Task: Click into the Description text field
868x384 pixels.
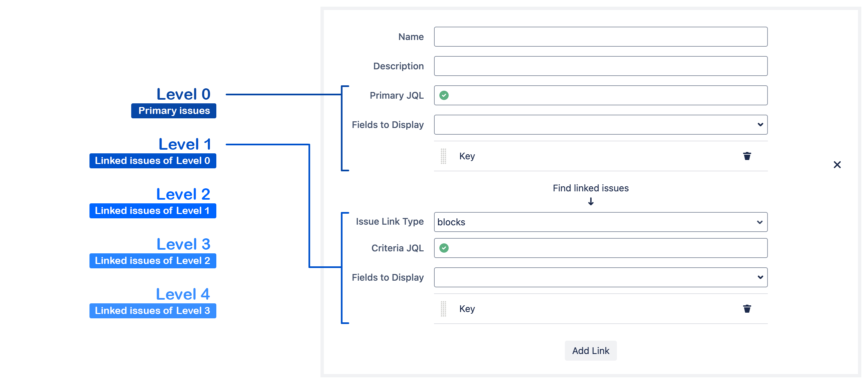Action: [601, 66]
